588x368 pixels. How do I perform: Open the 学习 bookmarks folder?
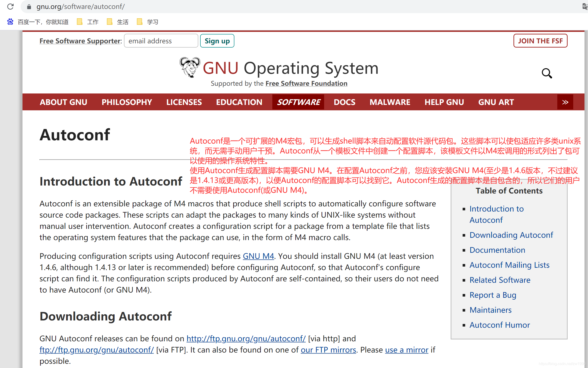pyautogui.click(x=148, y=22)
